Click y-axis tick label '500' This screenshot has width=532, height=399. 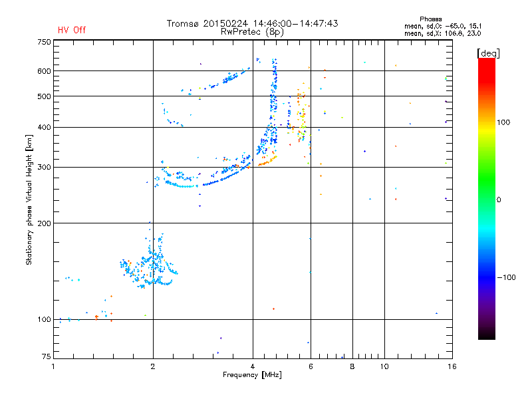click(44, 96)
